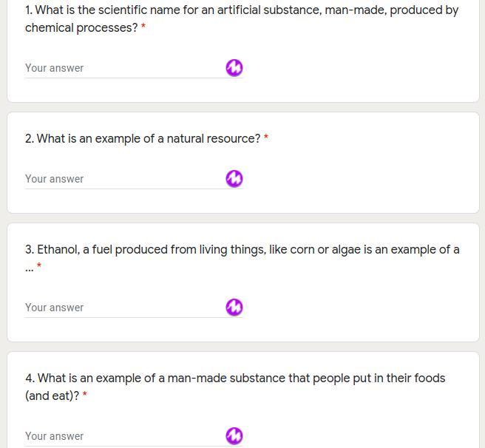Select the answer field for question 4
Screen dimensions: 485x448
click(122, 436)
